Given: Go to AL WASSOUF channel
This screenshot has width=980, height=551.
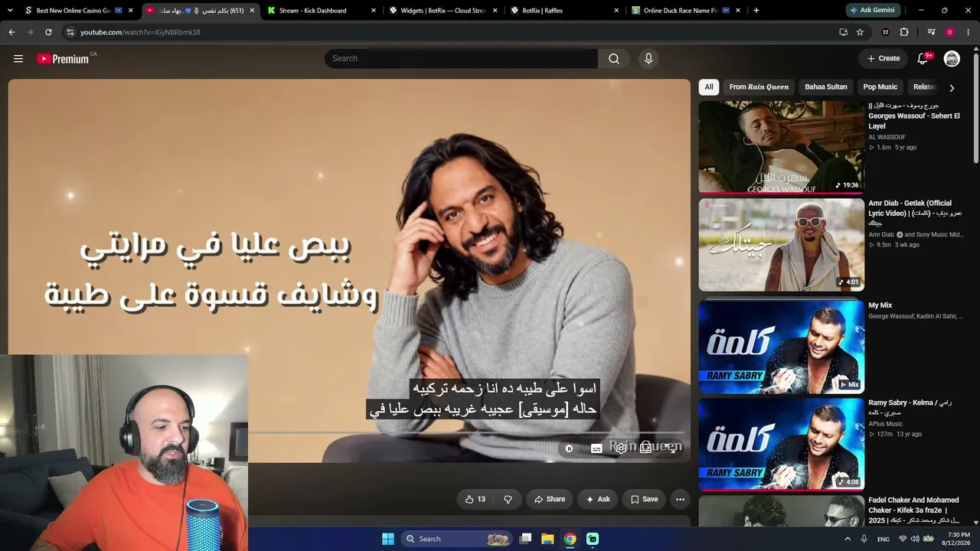Looking at the screenshot, I should click(x=887, y=137).
